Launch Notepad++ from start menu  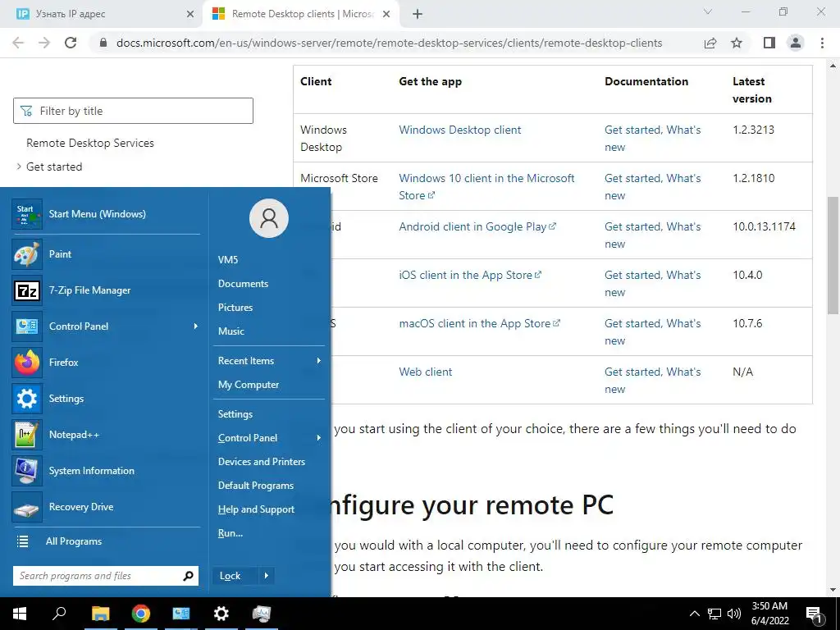pos(106,435)
